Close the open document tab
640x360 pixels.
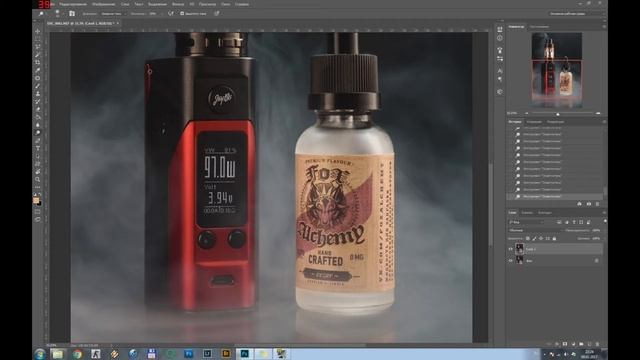[118, 23]
